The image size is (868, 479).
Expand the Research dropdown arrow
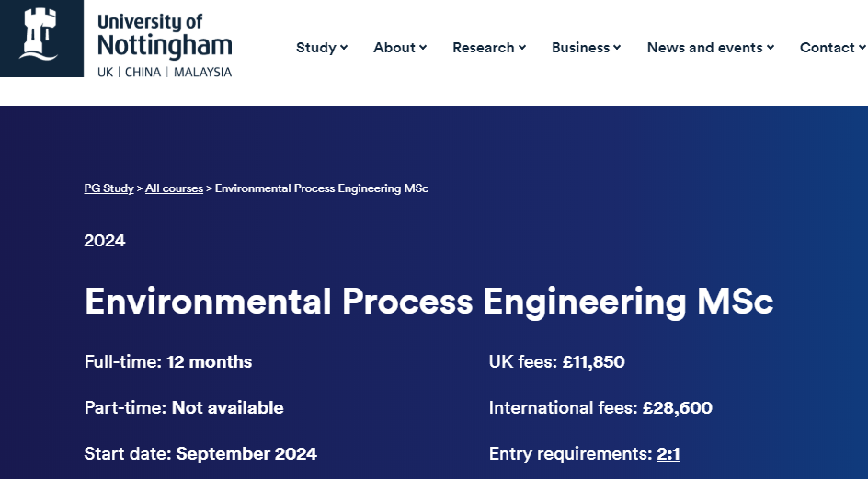522,48
